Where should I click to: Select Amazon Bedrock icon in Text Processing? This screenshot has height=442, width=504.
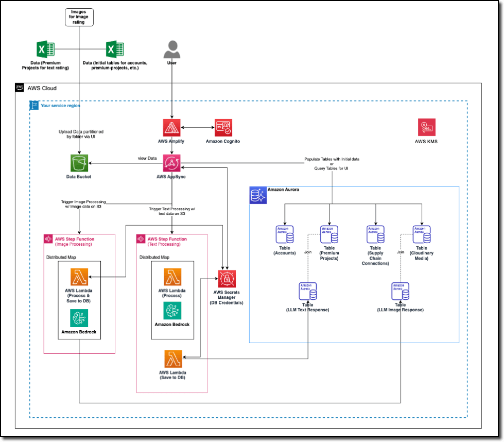[172, 311]
